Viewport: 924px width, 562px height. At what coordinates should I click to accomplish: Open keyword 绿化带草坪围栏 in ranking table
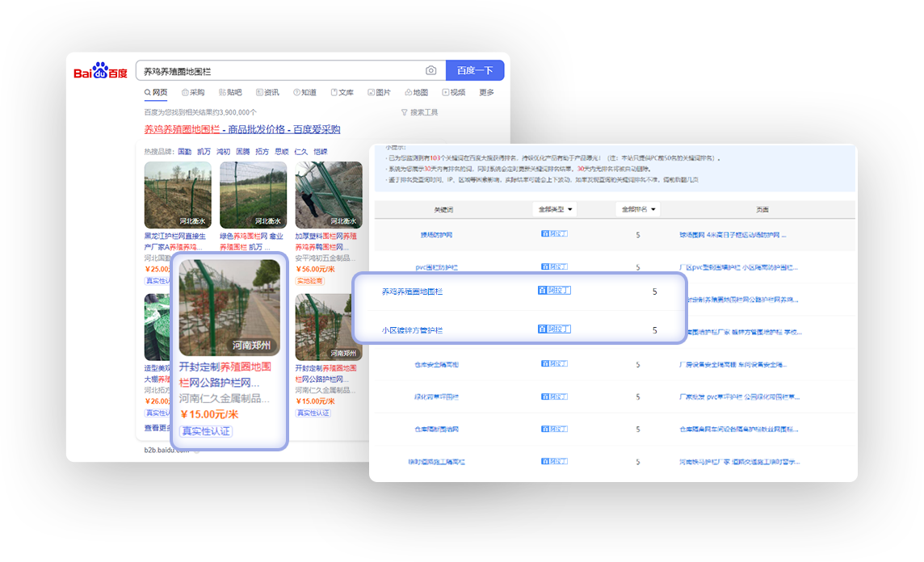click(437, 397)
